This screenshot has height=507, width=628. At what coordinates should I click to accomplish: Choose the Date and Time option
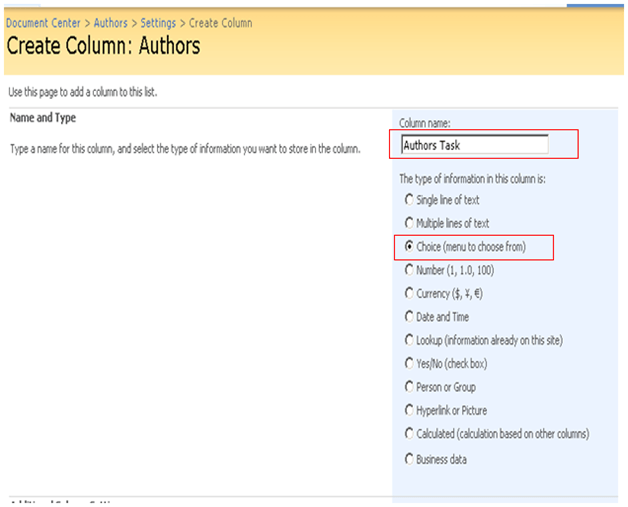(x=408, y=317)
